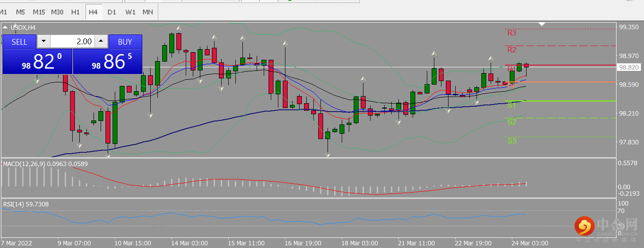Click the 16 Mar 19:00 time label
Viewport: 644px width, 248px height.
303,243
